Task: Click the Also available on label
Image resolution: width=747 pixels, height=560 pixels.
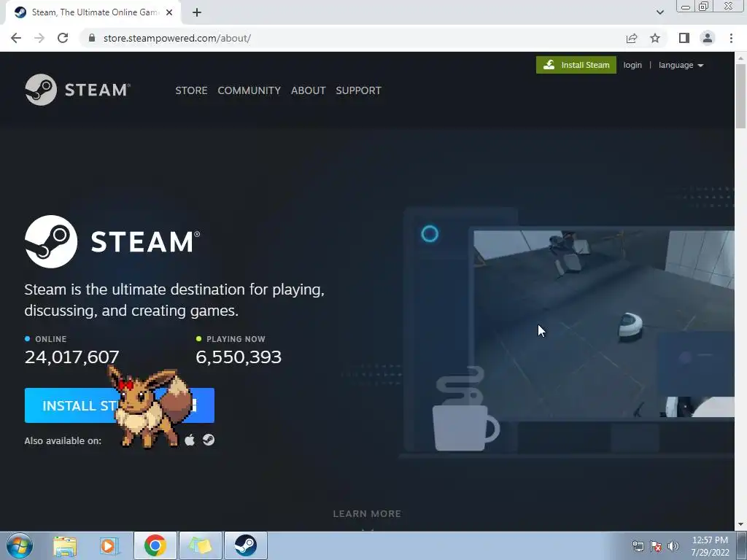Action: (63, 440)
